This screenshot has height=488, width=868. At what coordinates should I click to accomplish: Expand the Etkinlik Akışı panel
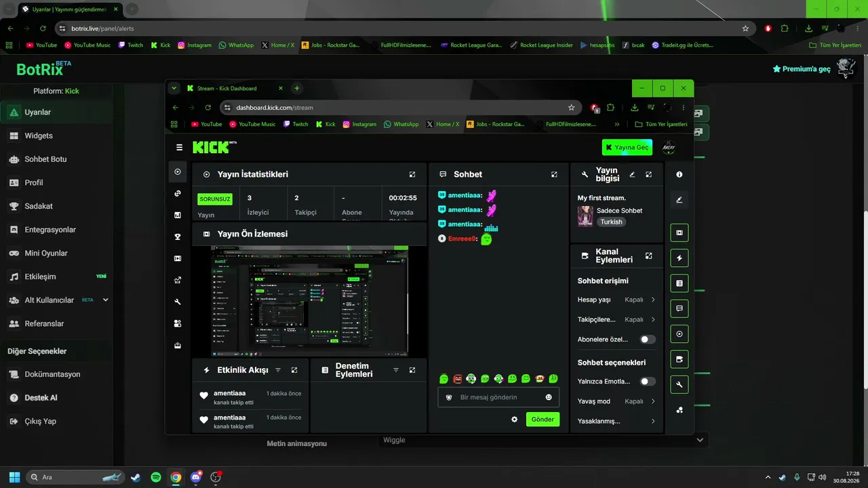point(294,370)
